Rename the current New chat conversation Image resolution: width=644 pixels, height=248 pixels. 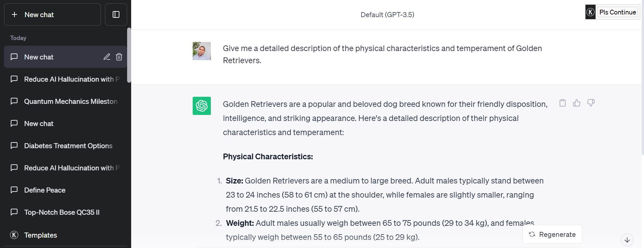107,57
